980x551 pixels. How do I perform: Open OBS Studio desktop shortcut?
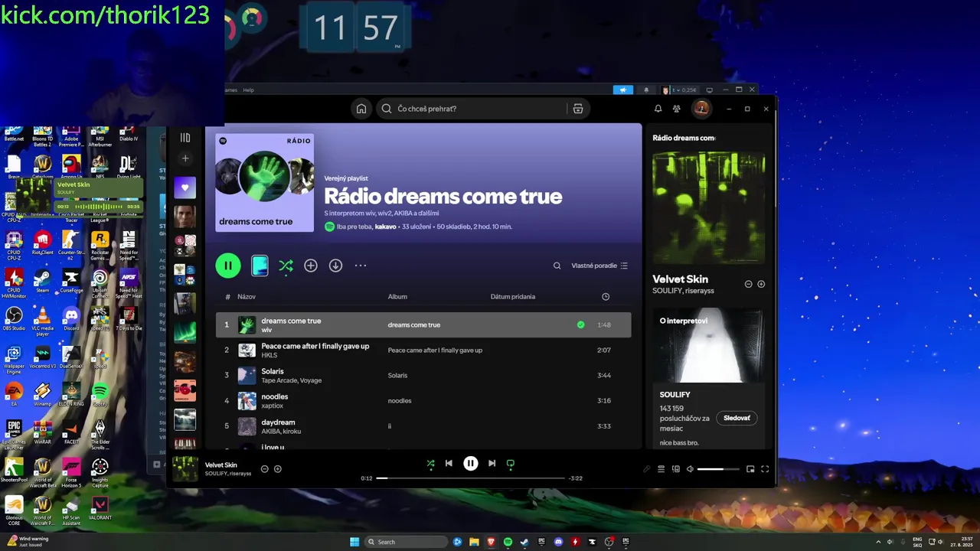point(14,318)
